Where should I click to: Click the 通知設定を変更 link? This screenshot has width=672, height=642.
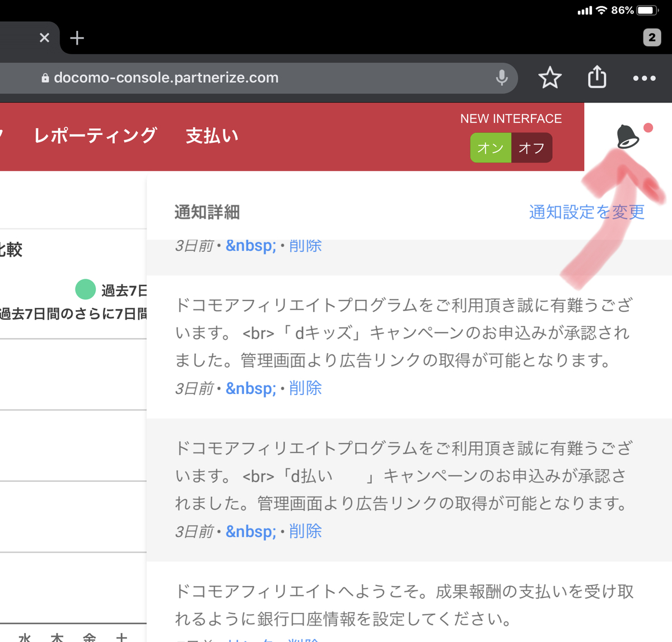(586, 212)
